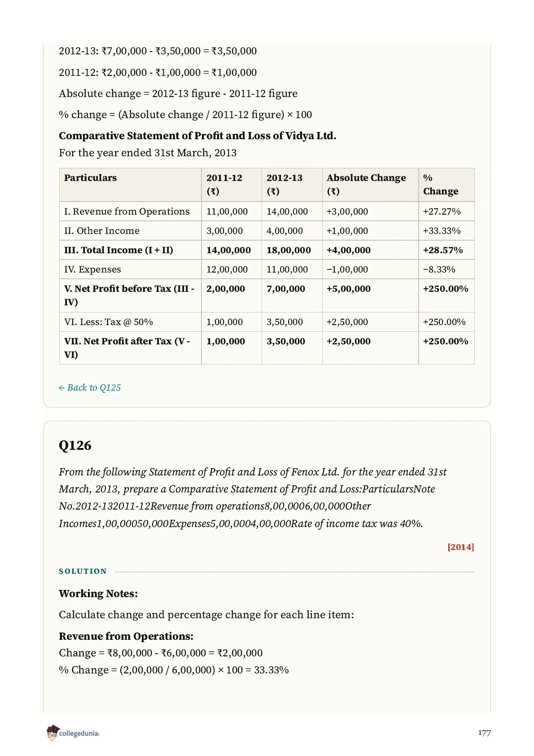The height and width of the screenshot is (756, 534).
Task: Click the SOLUTION section label
Action: pos(83,571)
